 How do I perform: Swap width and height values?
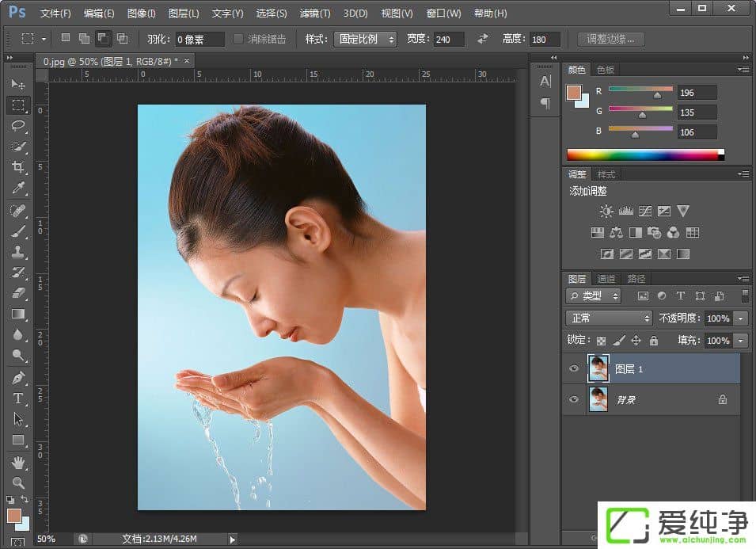point(482,39)
